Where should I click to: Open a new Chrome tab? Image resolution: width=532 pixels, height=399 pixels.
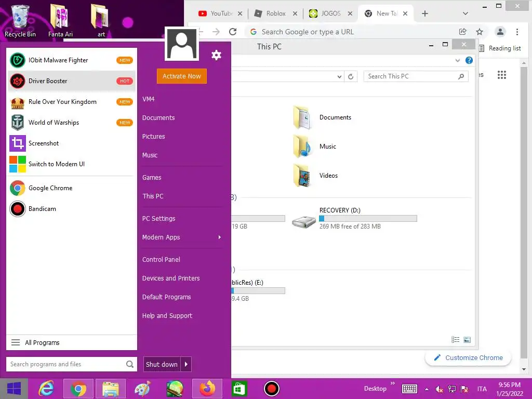point(425,14)
